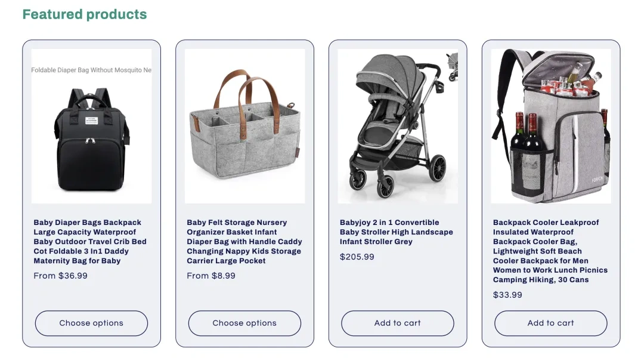Open Baby Felt Storage Nursery Organizer link
Image resolution: width=644 pixels, height=364 pixels.
244,242
